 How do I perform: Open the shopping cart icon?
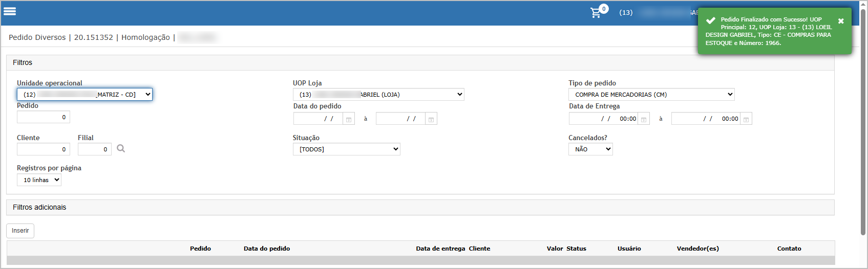[596, 13]
